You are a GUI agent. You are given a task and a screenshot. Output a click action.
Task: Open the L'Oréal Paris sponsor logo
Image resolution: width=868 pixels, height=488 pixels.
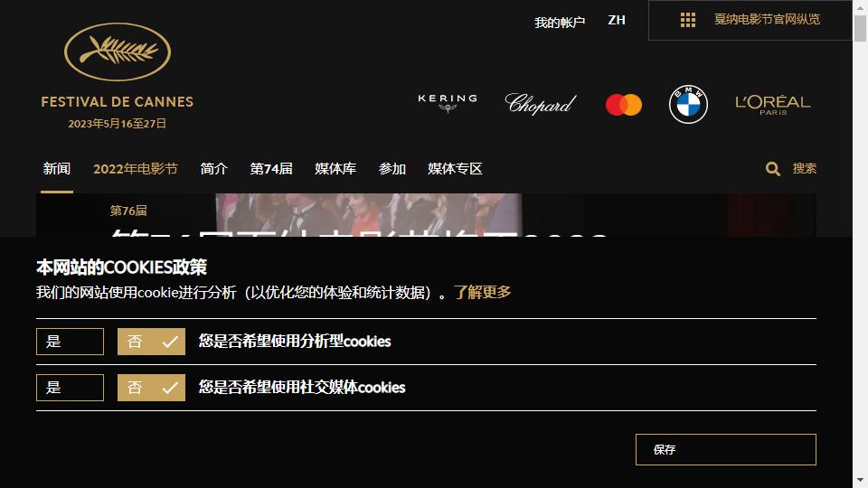pos(773,105)
